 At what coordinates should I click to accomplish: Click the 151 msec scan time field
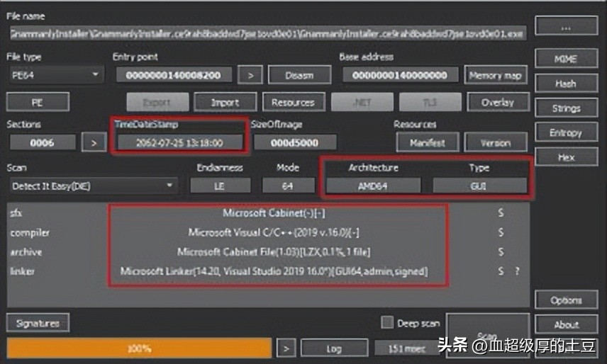[406, 348]
